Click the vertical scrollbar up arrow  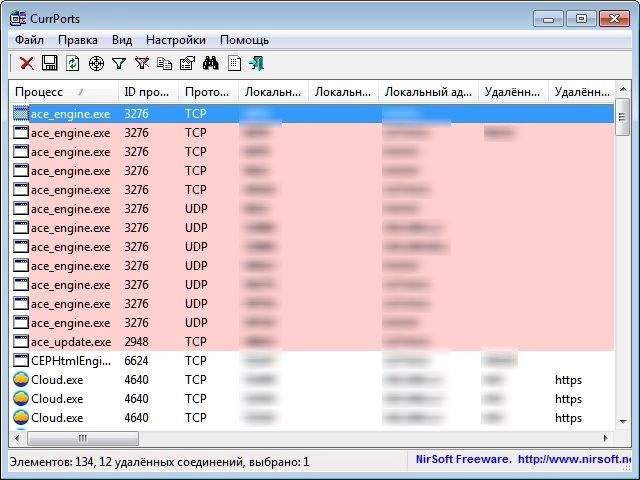click(x=622, y=89)
